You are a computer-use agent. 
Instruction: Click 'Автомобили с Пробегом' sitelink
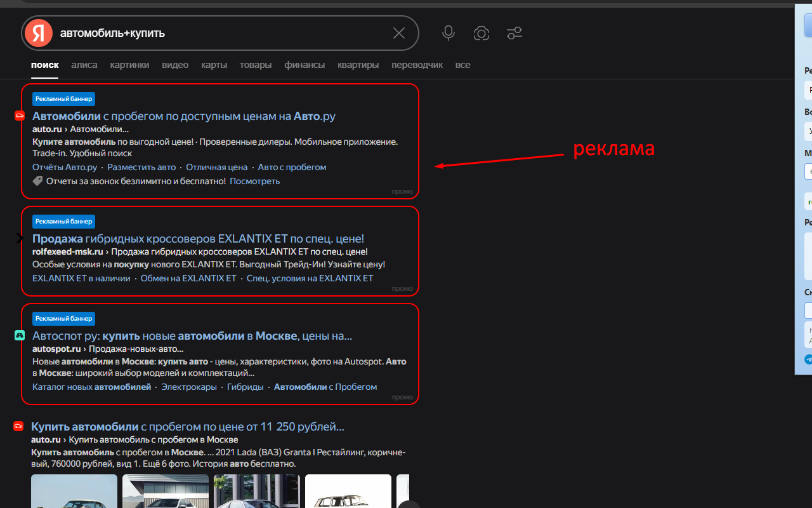(325, 387)
